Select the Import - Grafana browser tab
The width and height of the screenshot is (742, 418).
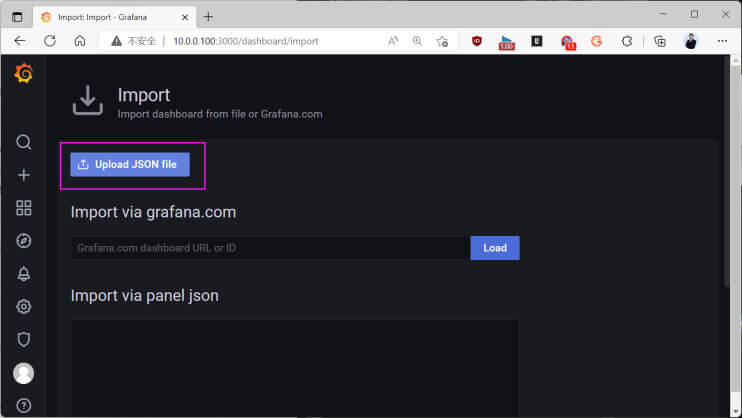coord(114,17)
